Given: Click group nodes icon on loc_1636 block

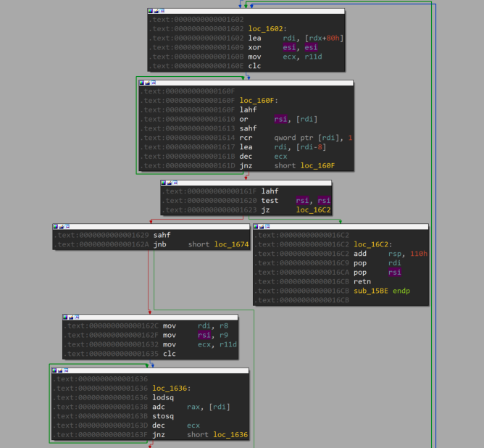Looking at the screenshot, I should (x=66, y=370).
